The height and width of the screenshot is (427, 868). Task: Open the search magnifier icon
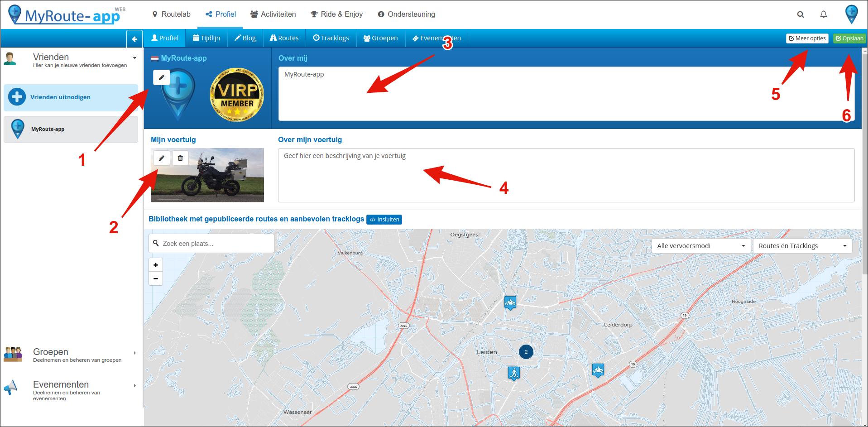click(801, 14)
